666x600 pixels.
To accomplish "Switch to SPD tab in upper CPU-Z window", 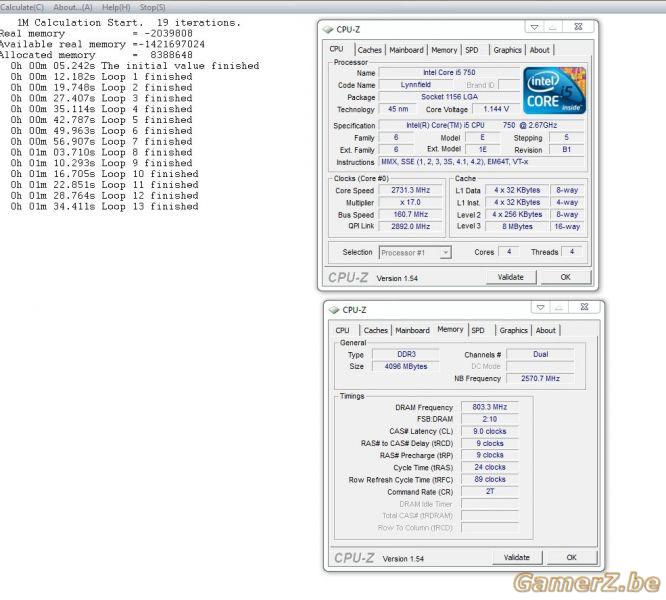I will 471,50.
